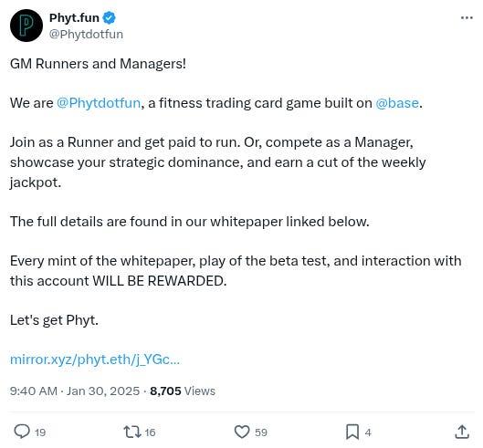Click the 8,705 Views count

click(183, 391)
